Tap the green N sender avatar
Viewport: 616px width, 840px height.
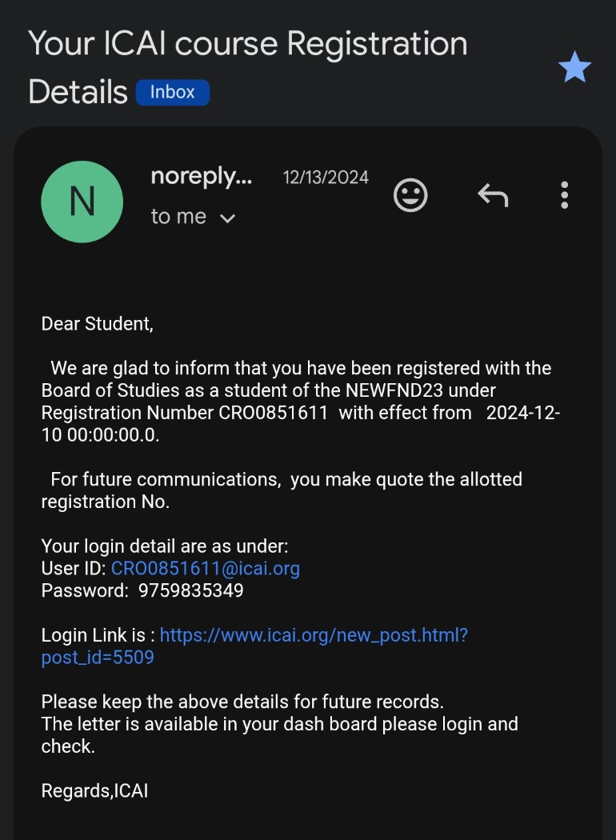(82, 202)
